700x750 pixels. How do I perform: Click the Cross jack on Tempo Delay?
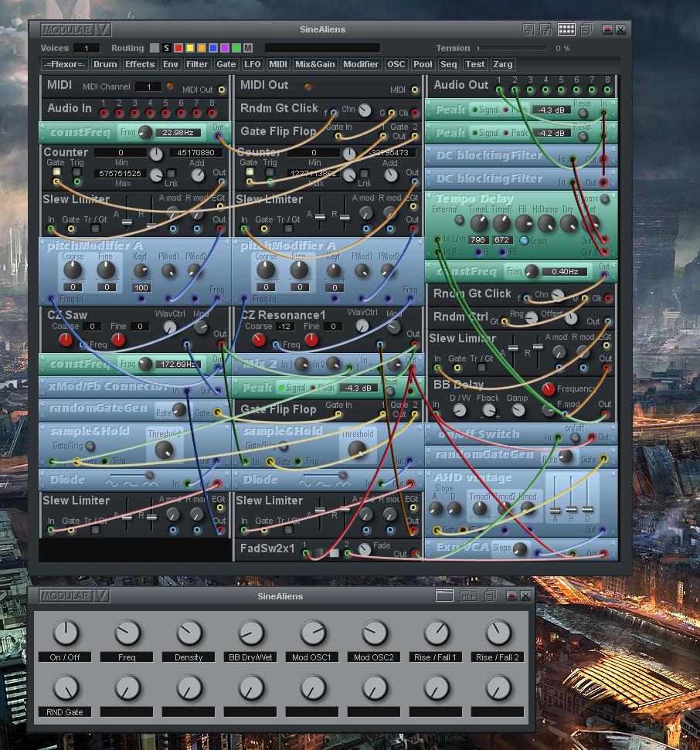(525, 240)
